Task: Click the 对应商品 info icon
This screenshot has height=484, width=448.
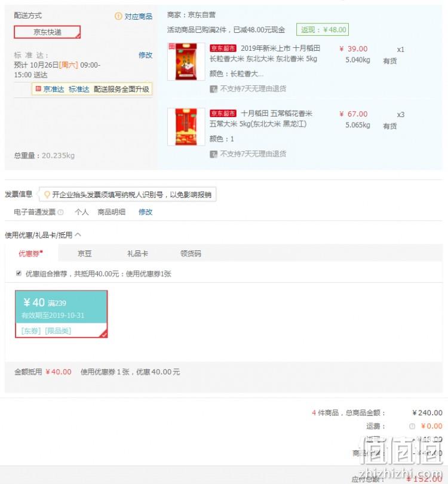Action: (118, 16)
